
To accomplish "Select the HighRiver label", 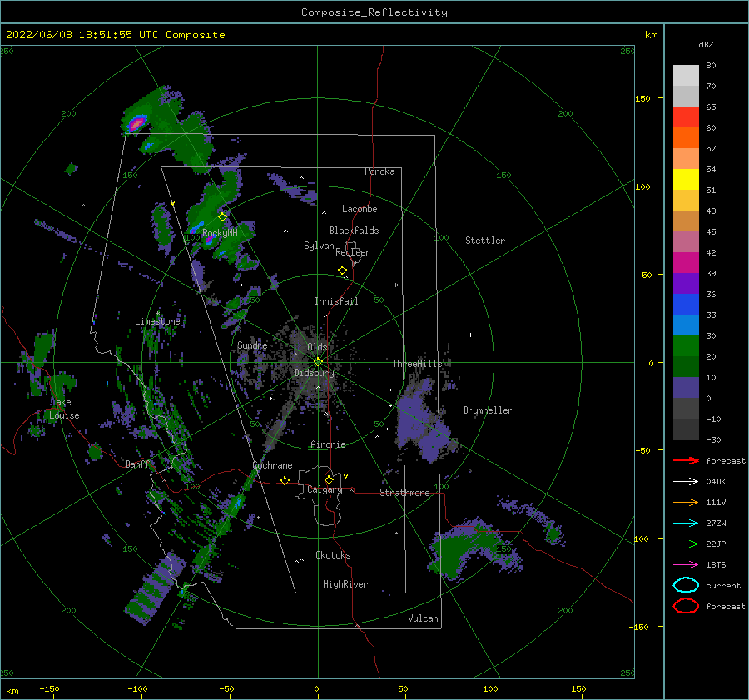I will pyautogui.click(x=345, y=584).
